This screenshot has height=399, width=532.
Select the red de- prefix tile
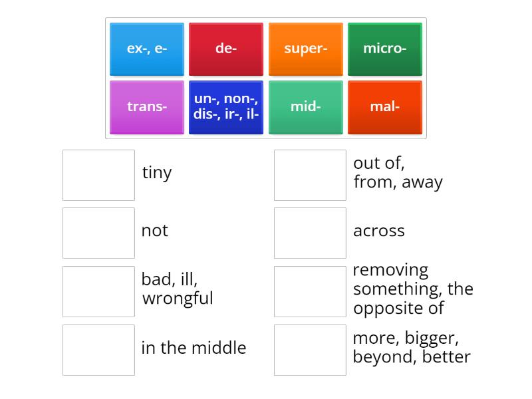226,49
